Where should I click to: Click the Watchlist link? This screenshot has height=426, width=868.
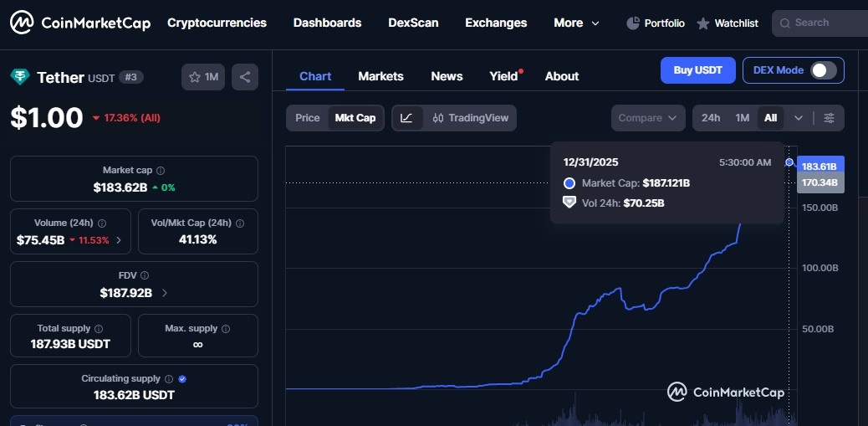[736, 23]
